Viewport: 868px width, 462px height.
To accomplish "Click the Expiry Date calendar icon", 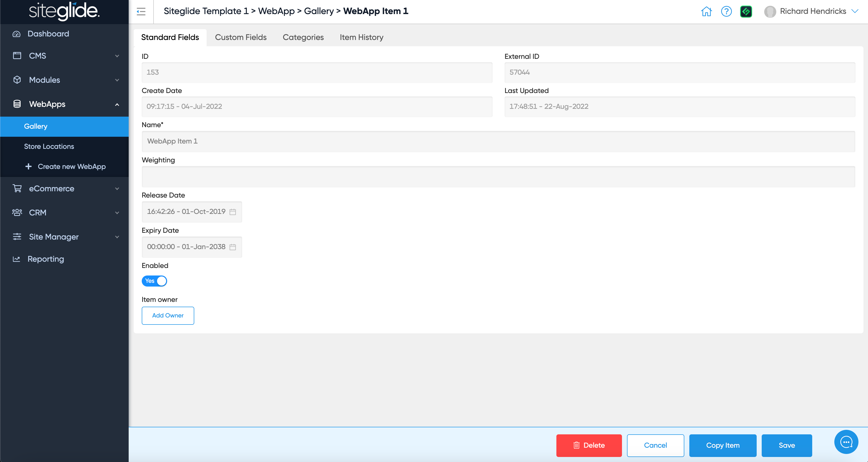I will point(232,247).
